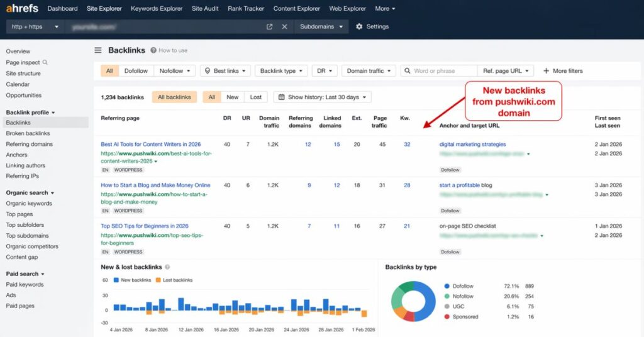This screenshot has height=337, width=644.
Task: Select the Dofollow filter
Action: [136, 71]
